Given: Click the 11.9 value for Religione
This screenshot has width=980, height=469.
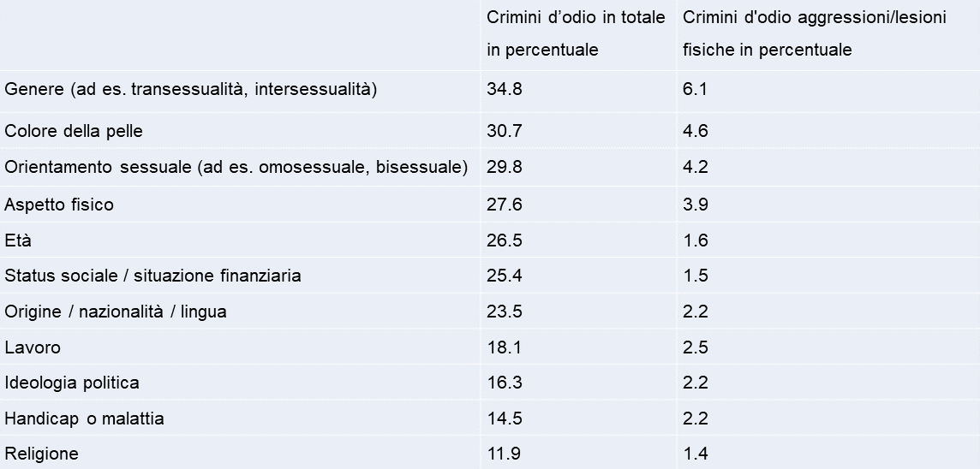Looking at the screenshot, I should (504, 454).
